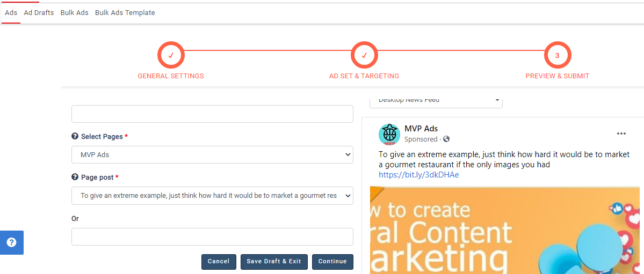Click help icon beside Page post

coord(75,177)
